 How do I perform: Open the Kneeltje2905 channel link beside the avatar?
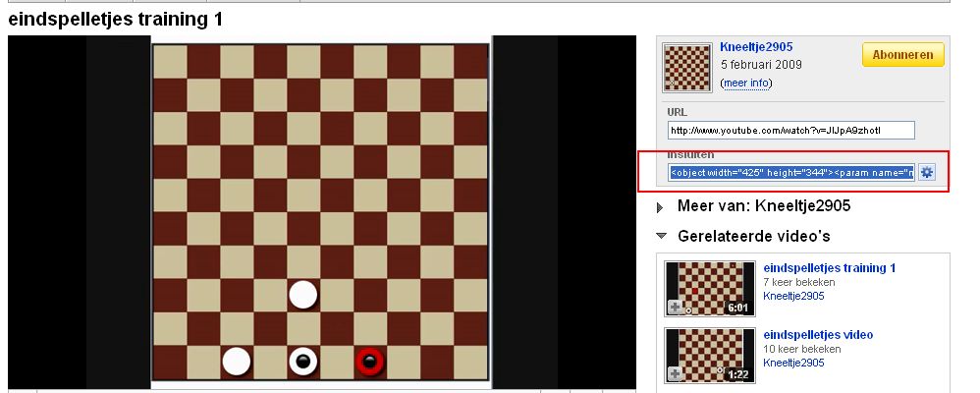(x=756, y=47)
